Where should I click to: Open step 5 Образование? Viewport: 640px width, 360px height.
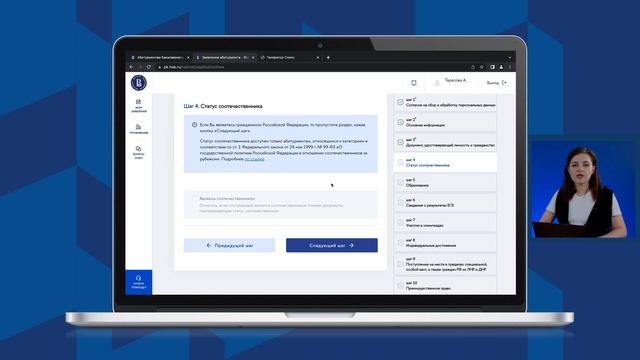(445, 182)
